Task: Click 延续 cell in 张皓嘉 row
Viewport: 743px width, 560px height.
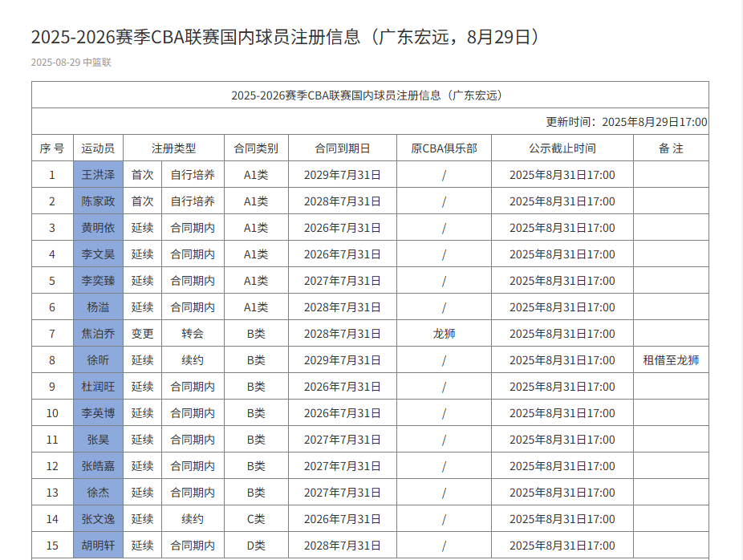Action: click(142, 466)
